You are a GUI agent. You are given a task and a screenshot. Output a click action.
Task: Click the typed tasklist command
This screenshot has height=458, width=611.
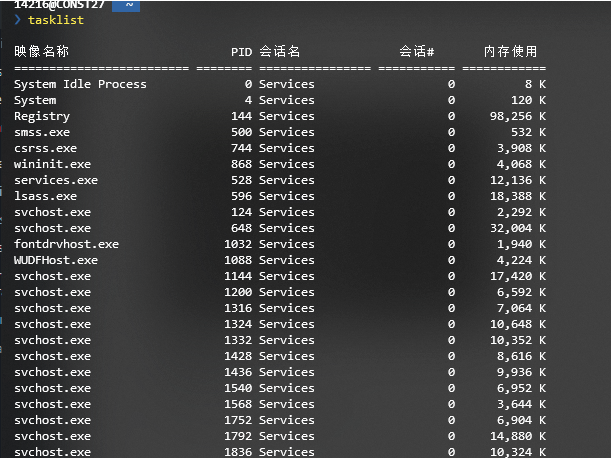click(56, 20)
